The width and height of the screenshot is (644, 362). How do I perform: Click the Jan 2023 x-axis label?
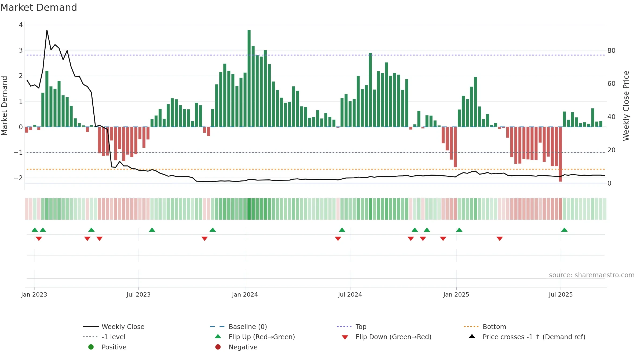tap(34, 295)
